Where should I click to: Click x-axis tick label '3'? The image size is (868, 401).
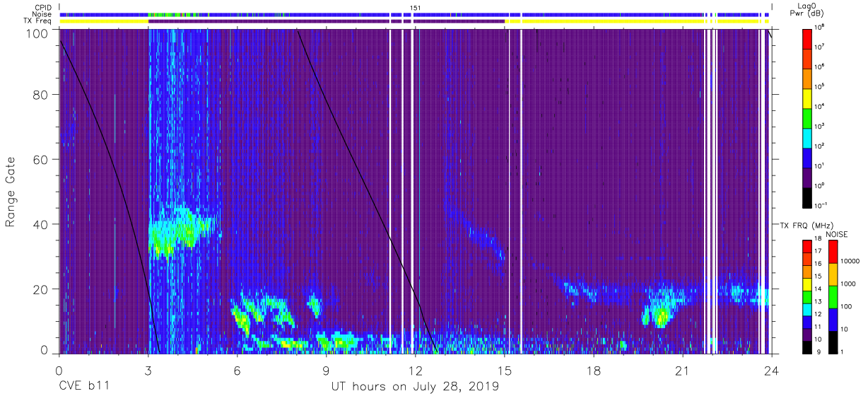pyautogui.click(x=148, y=370)
